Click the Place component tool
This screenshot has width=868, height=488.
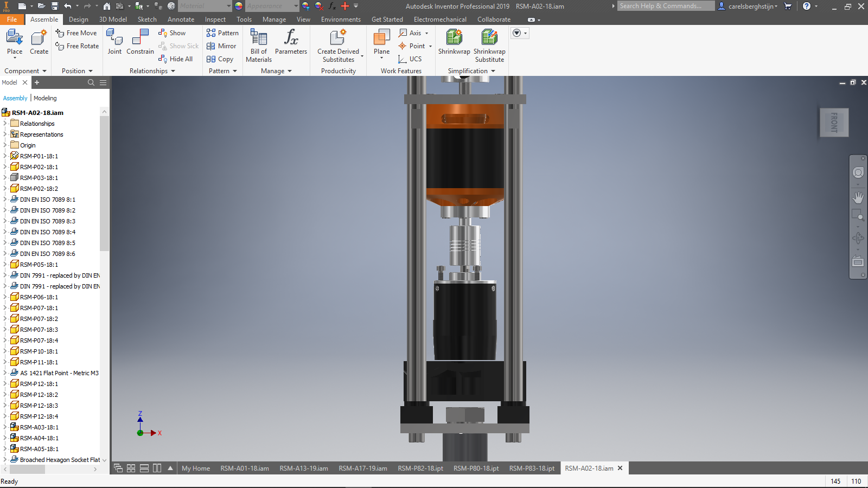(x=15, y=43)
